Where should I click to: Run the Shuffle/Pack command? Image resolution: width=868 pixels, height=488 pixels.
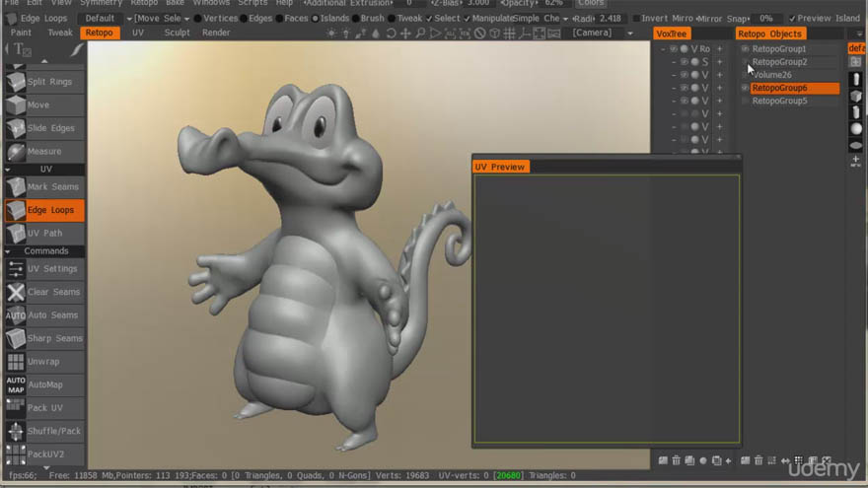coord(44,431)
